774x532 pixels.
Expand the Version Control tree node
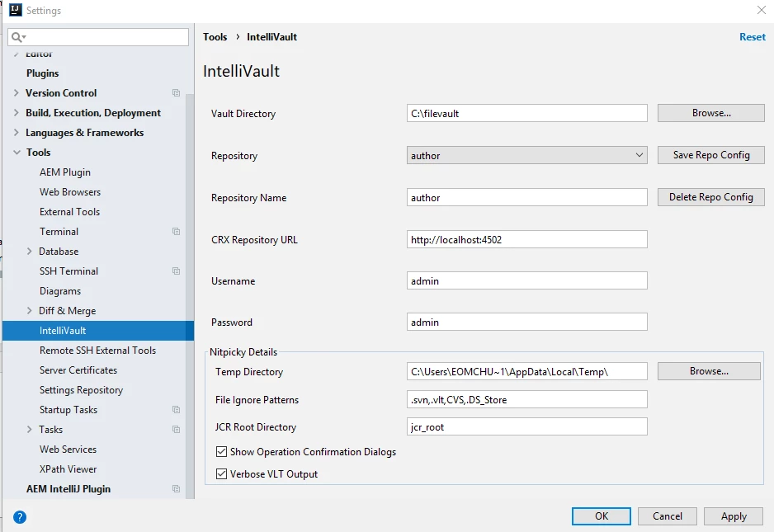(17, 92)
